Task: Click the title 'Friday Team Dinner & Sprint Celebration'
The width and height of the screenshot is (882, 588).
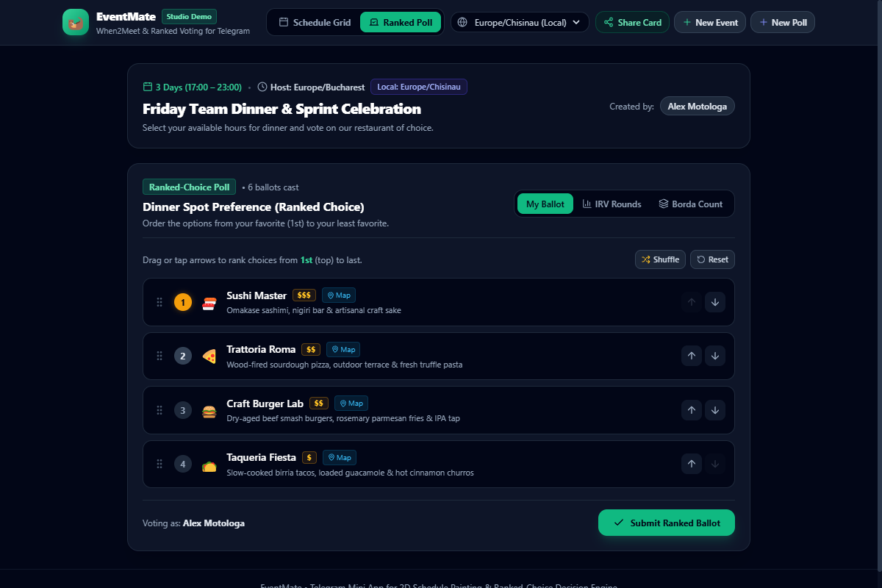Action: click(282, 109)
